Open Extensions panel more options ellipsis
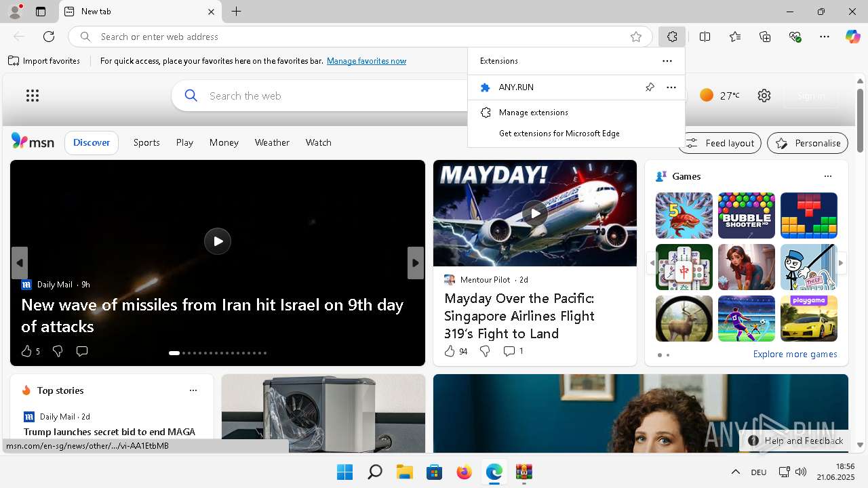Viewport: 868px width, 488px height. [x=667, y=61]
